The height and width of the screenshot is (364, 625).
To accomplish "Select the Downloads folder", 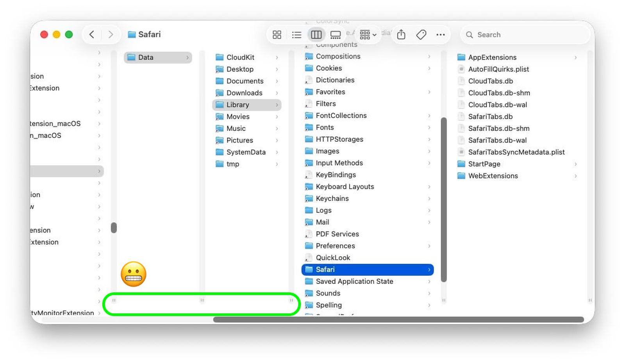I will tap(244, 93).
